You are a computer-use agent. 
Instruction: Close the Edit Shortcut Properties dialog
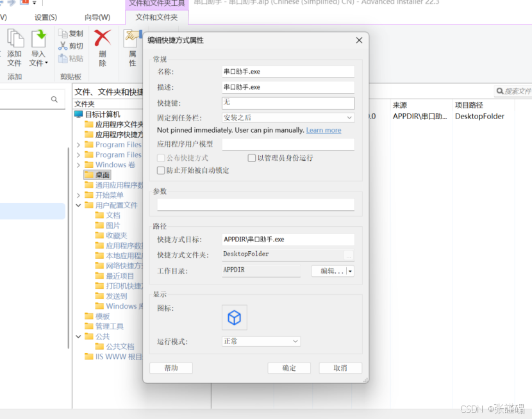coord(359,40)
